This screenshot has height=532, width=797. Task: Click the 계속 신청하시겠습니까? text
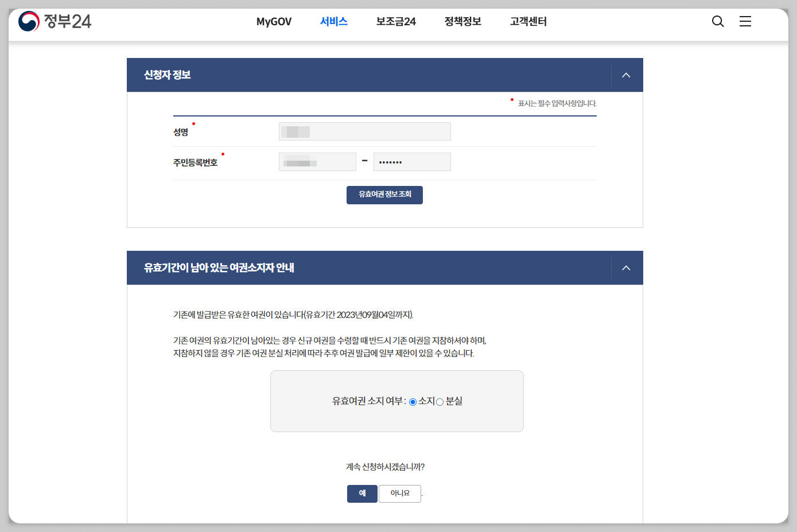(x=385, y=467)
